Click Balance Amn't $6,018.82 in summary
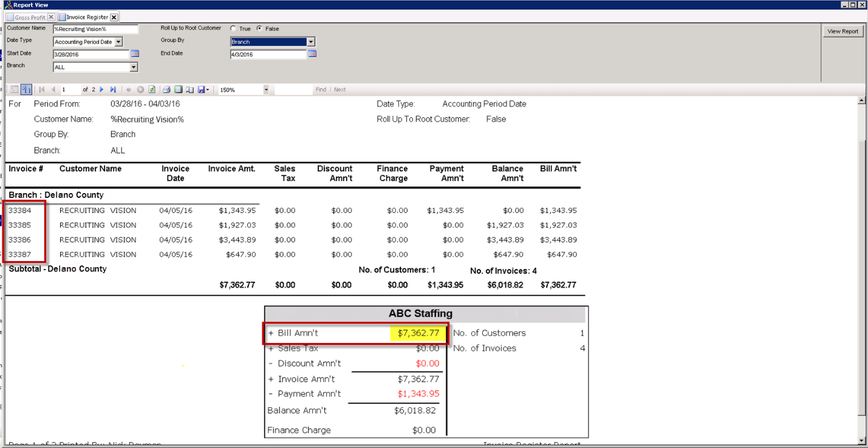The width and height of the screenshot is (868, 448). coord(415,410)
